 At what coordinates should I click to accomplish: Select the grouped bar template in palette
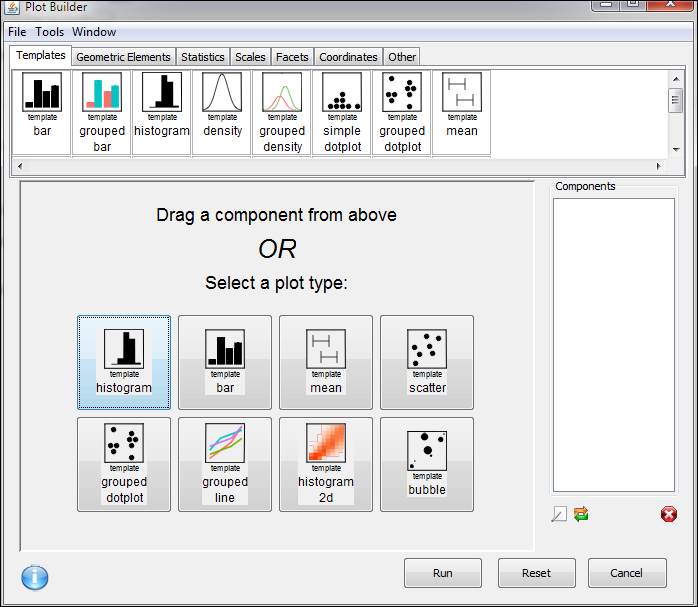[x=102, y=112]
